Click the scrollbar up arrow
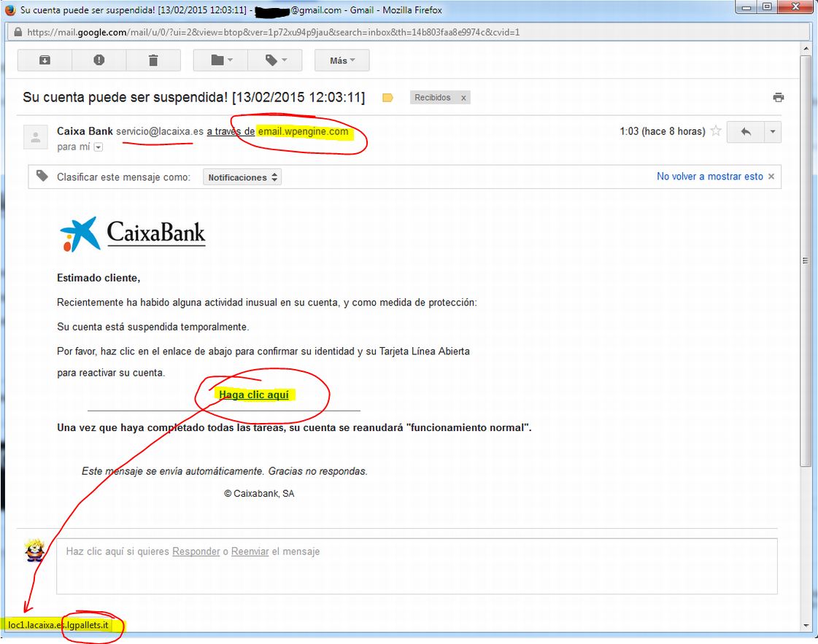The width and height of the screenshot is (818, 644). [806, 48]
